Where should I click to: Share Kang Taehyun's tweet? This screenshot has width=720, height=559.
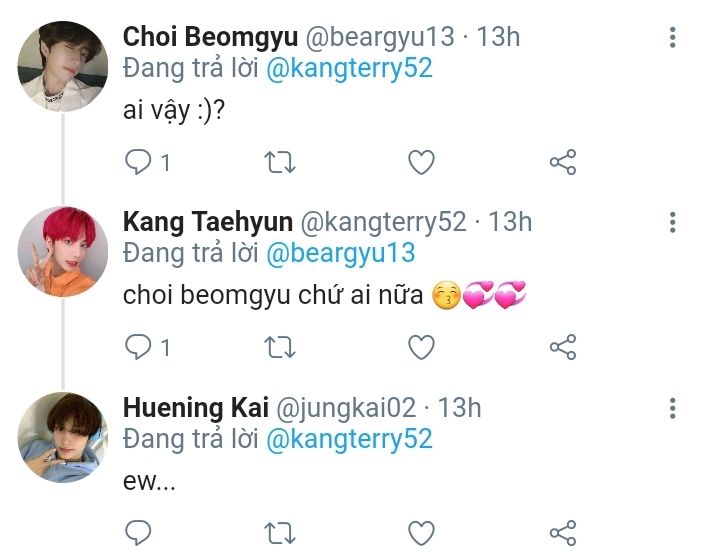[563, 347]
